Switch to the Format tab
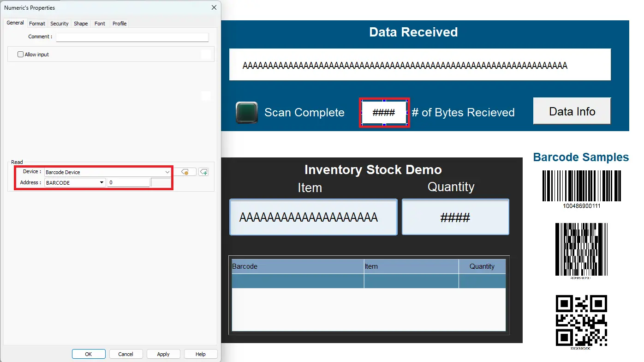Viewport: 644px width, 362px height. click(x=37, y=24)
